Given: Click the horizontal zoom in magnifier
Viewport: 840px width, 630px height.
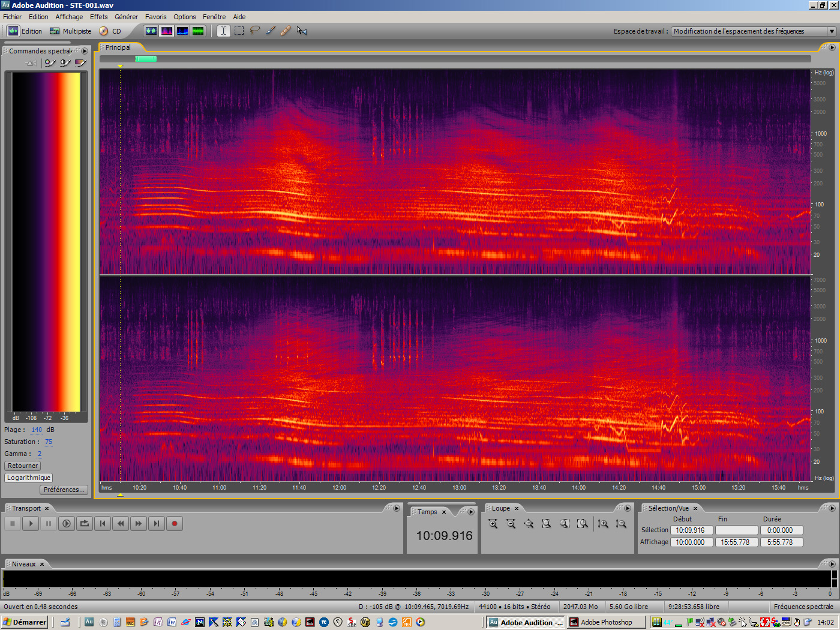Looking at the screenshot, I should (493, 524).
